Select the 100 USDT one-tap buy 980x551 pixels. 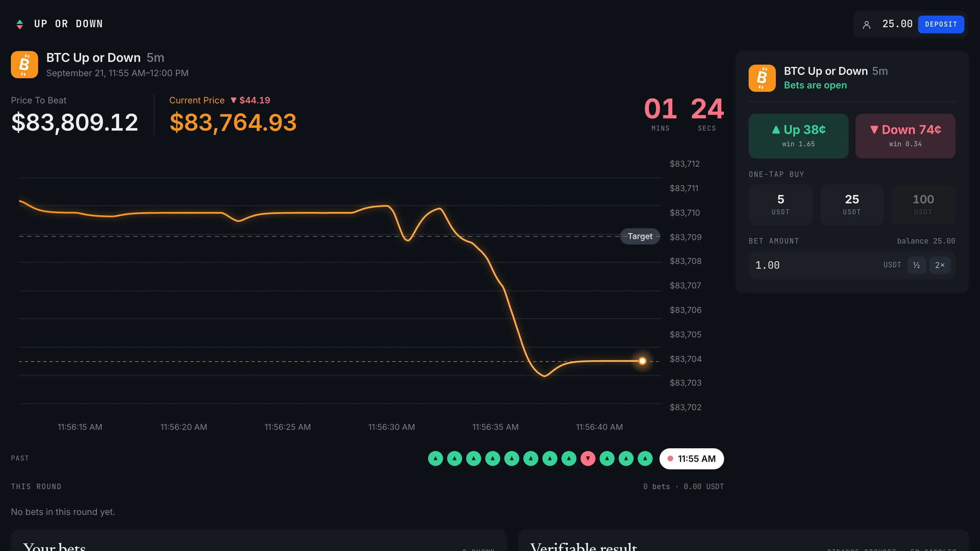[x=923, y=204]
